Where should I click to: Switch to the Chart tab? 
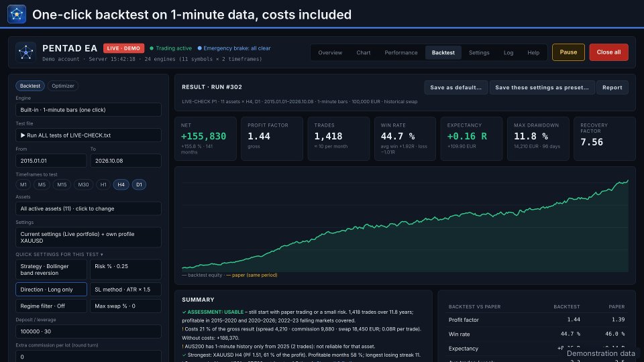(x=363, y=52)
